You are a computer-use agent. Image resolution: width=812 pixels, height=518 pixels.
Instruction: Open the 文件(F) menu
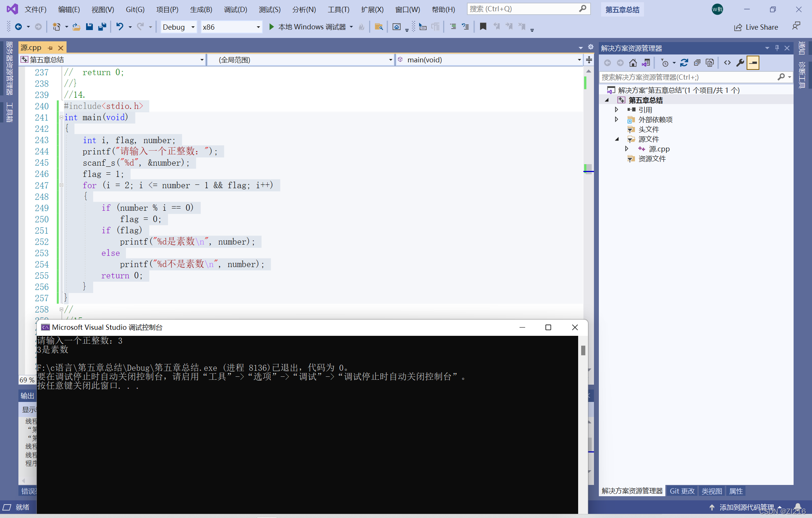point(35,9)
